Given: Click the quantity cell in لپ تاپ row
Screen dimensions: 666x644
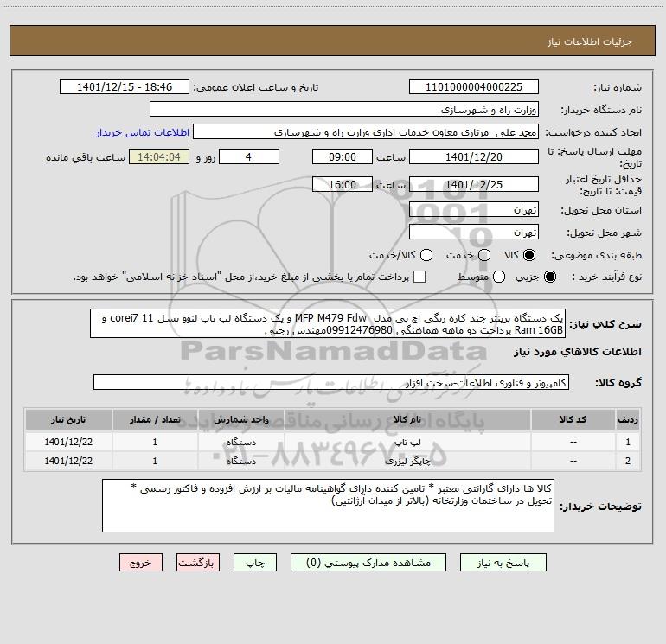Looking at the screenshot, I should 155,442.
